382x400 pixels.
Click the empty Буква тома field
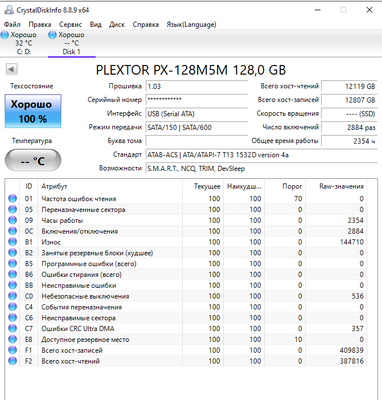point(196,141)
